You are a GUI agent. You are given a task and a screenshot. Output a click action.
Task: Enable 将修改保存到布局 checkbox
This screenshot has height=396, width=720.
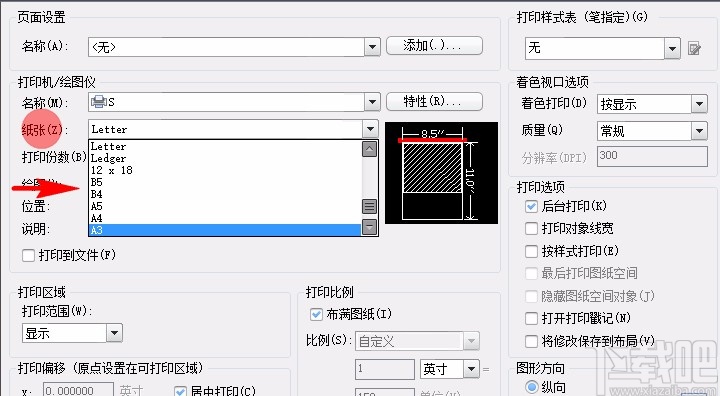pyautogui.click(x=531, y=341)
